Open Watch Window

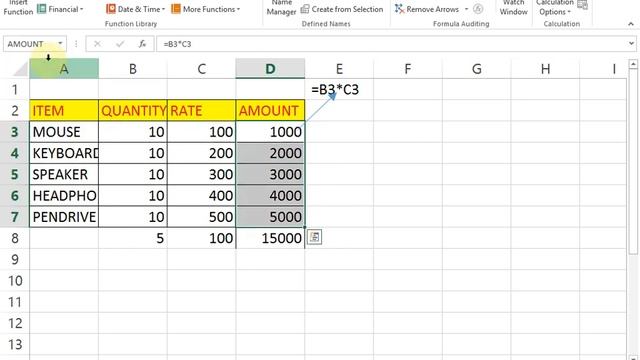tap(513, 8)
